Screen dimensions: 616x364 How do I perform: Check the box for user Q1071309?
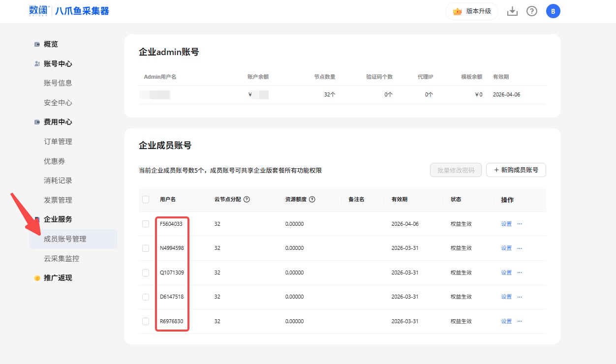[146, 273]
